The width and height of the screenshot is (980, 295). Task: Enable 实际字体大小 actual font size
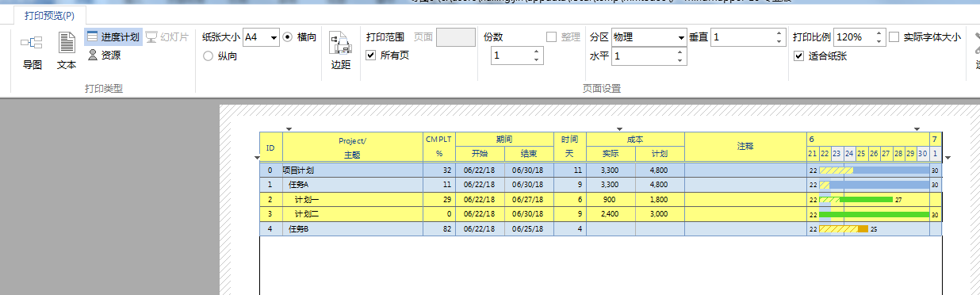point(924,36)
